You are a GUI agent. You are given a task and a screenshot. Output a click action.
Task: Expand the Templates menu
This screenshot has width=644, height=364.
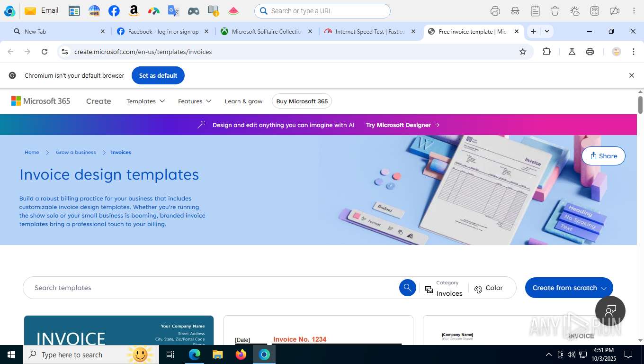145,101
